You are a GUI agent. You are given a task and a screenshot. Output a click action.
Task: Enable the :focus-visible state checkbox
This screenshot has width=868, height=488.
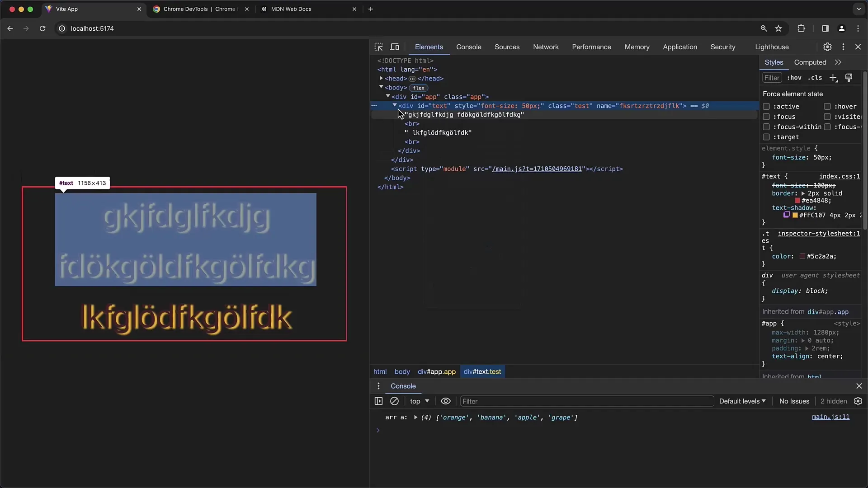pos(827,127)
